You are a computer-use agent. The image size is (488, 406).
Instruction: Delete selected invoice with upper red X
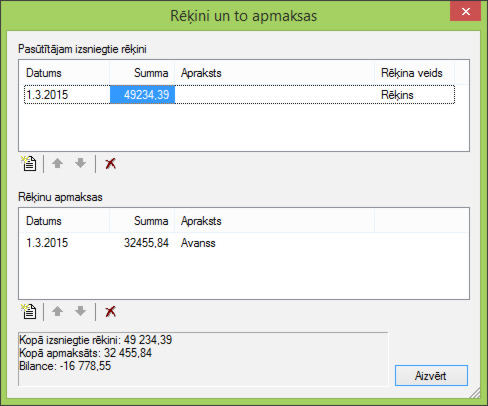[x=110, y=164]
